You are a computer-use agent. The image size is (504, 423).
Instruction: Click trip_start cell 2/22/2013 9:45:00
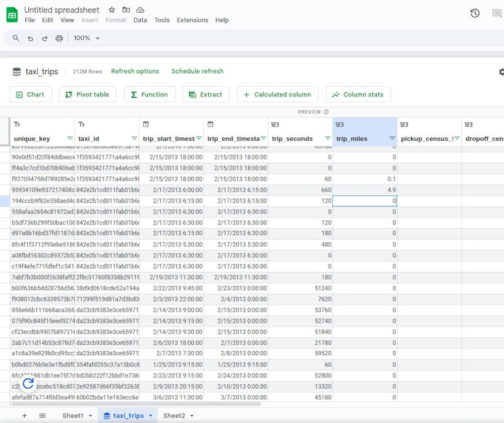coord(172,288)
